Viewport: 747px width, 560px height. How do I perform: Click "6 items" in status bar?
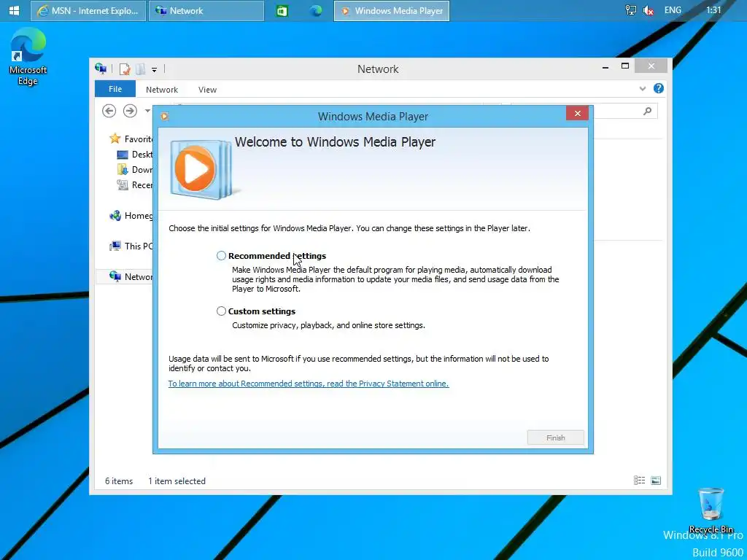coord(119,481)
